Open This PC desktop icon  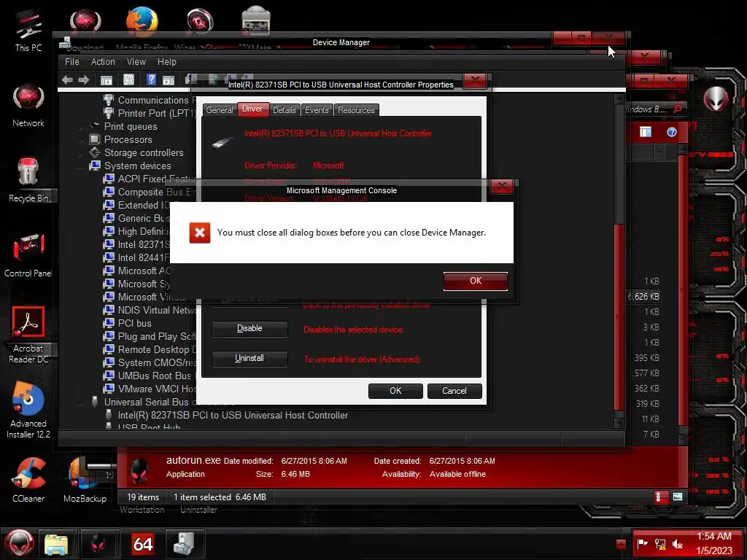(28, 31)
